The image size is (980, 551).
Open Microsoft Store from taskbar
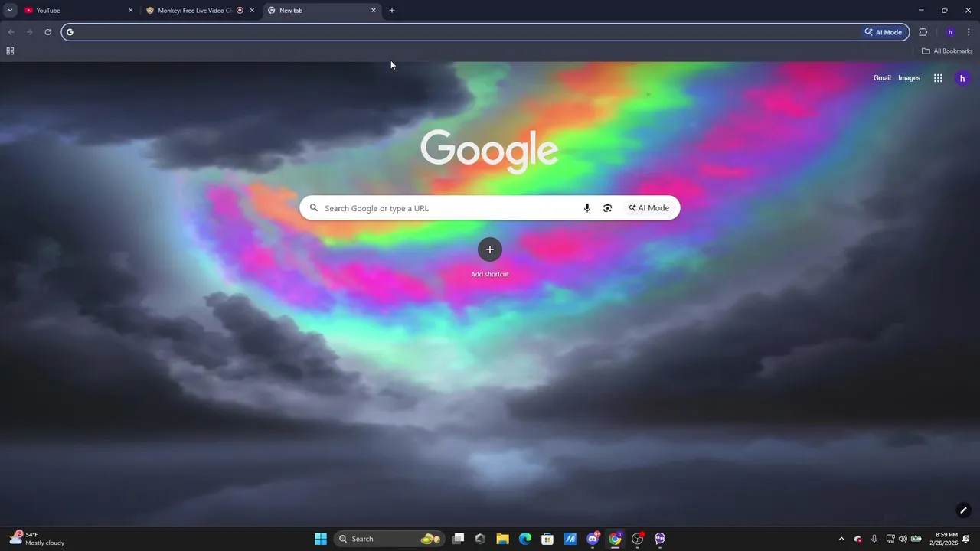547,539
